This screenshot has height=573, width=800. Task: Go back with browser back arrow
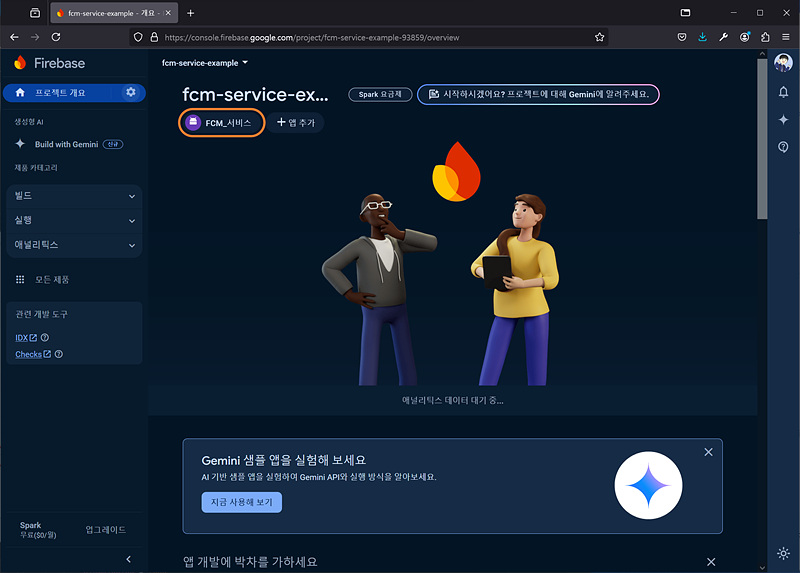coord(14,37)
